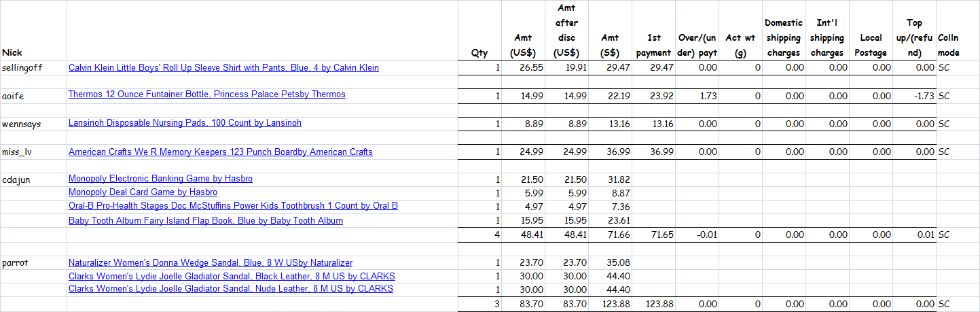This screenshot has height=312, width=980.
Task: Select the 23.92 first payment cell
Action: (653, 96)
